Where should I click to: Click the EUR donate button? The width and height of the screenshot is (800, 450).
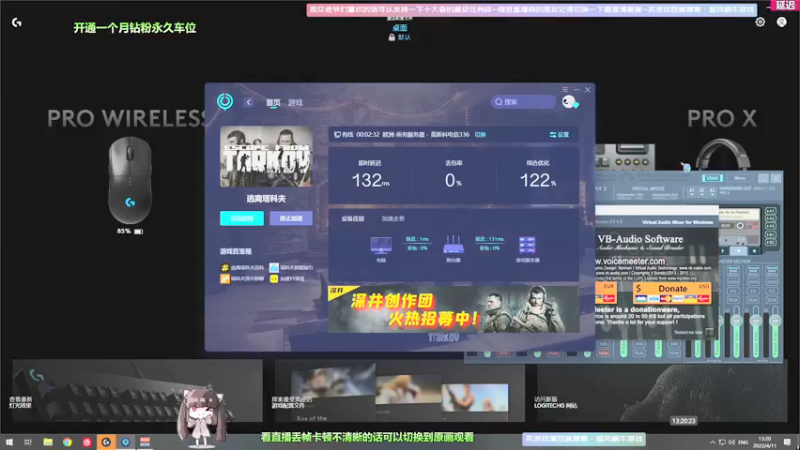[x=606, y=293]
